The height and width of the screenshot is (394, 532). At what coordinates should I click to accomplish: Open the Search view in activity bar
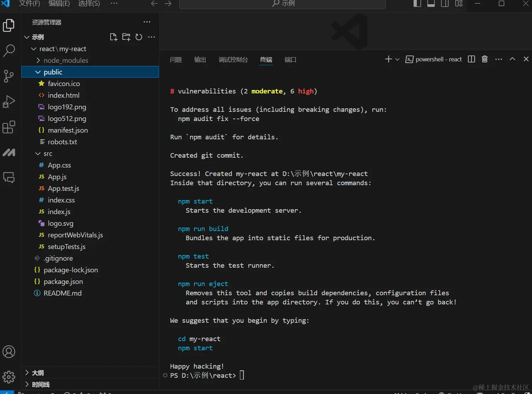tap(9, 50)
